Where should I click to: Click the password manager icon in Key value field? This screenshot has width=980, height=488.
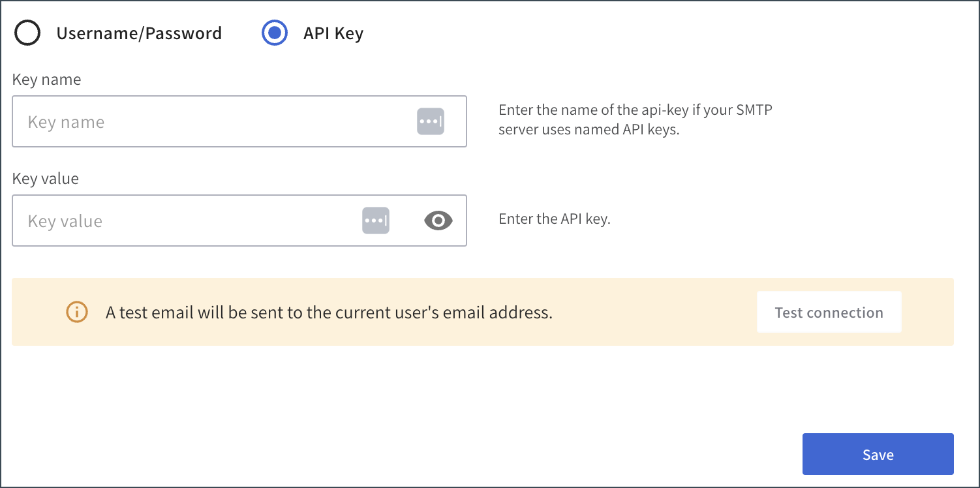pyautogui.click(x=375, y=221)
